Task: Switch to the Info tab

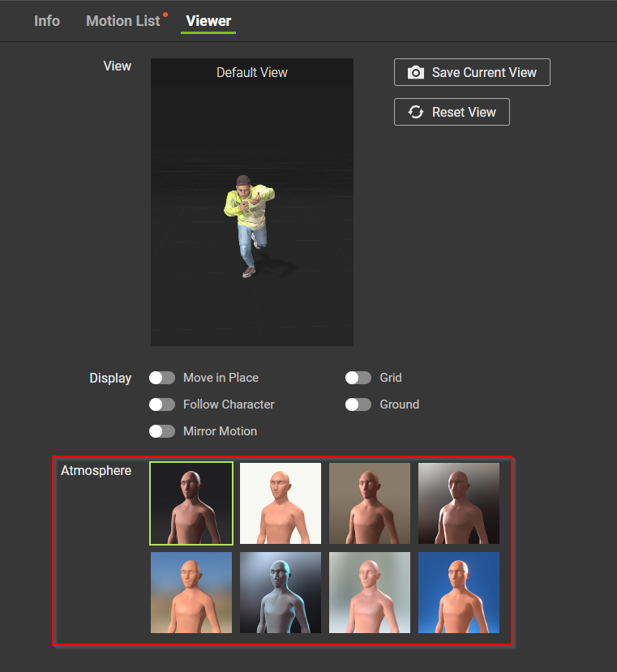Action: (x=47, y=21)
